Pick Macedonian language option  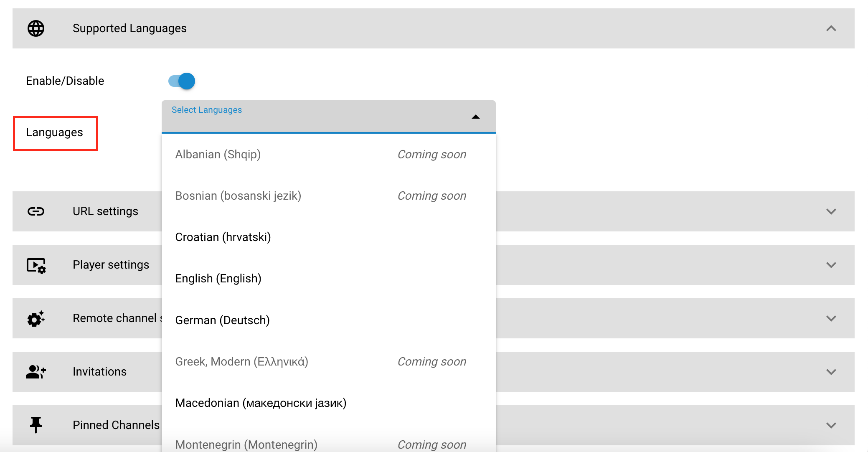(x=261, y=403)
